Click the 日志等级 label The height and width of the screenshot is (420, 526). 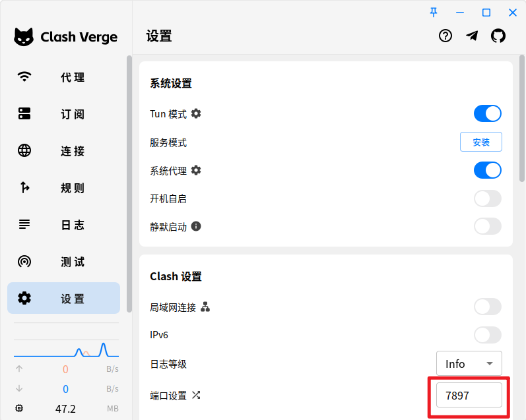coord(168,364)
